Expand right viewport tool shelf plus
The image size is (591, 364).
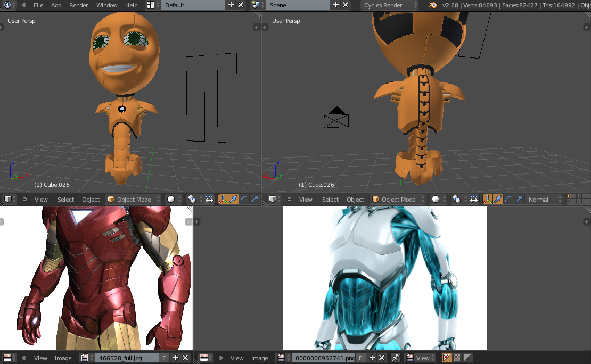(x=265, y=27)
